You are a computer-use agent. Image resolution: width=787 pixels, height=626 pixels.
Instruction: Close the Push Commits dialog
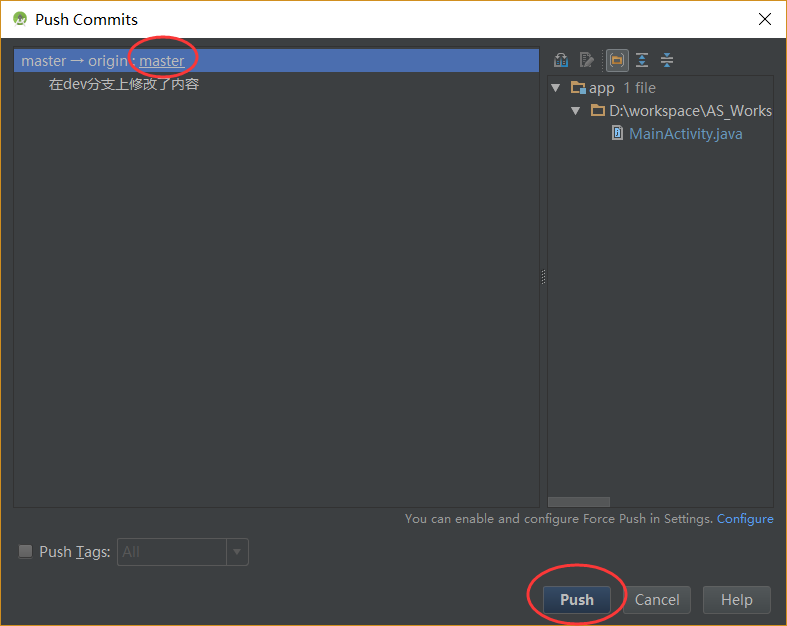click(764, 19)
